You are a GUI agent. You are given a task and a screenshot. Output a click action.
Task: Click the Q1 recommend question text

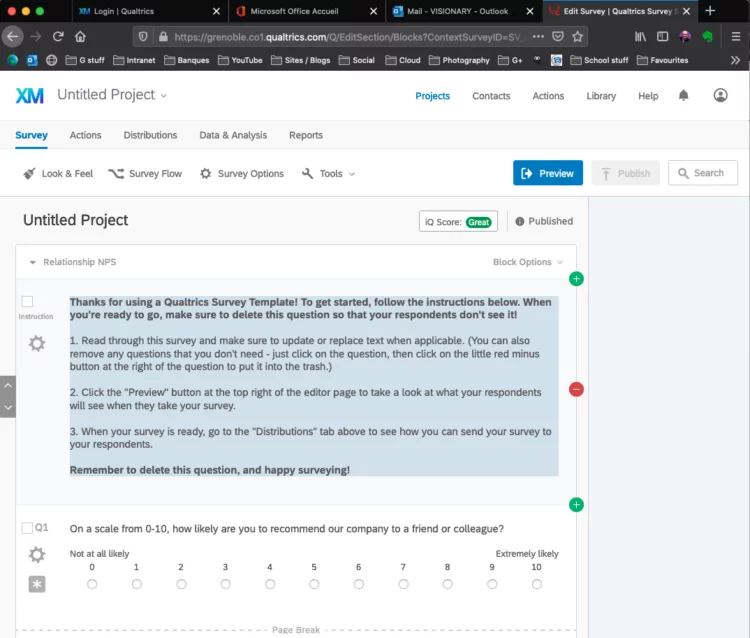click(x=287, y=528)
